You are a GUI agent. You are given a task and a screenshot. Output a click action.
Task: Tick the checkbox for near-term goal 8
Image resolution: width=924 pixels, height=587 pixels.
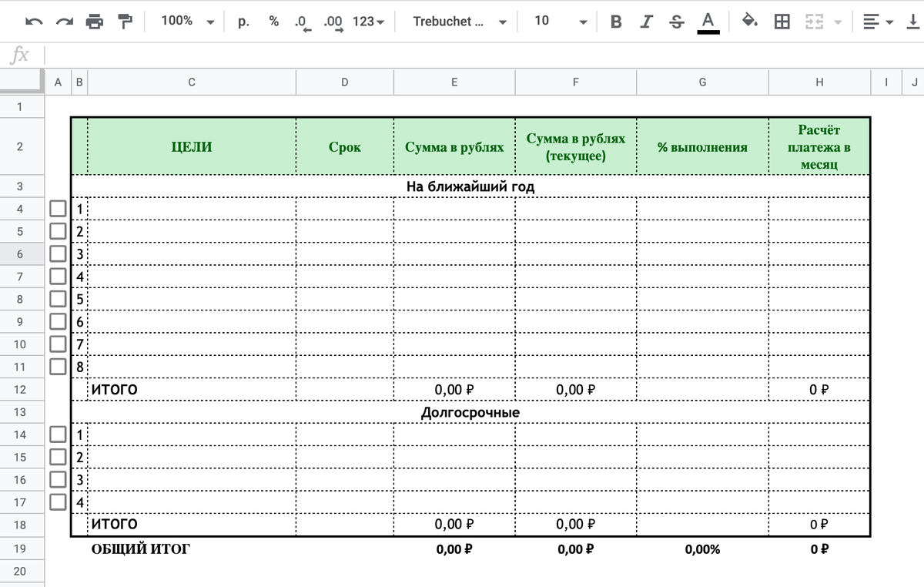[x=58, y=366]
